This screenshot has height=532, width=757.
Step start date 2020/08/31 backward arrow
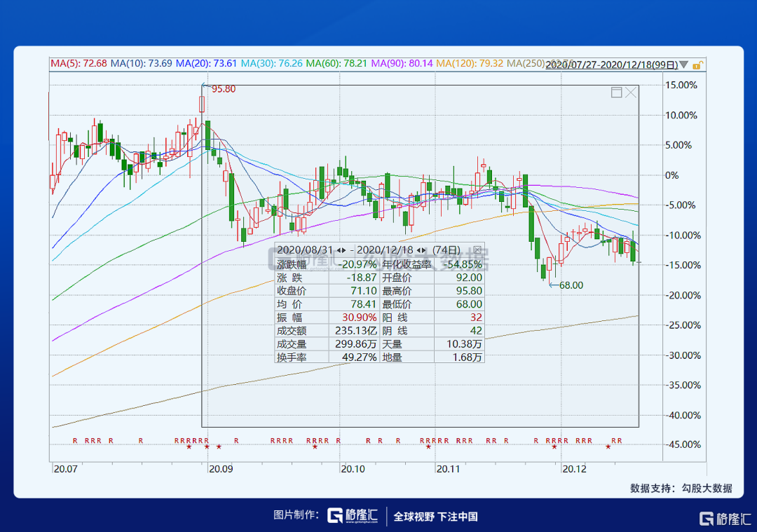[339, 250]
